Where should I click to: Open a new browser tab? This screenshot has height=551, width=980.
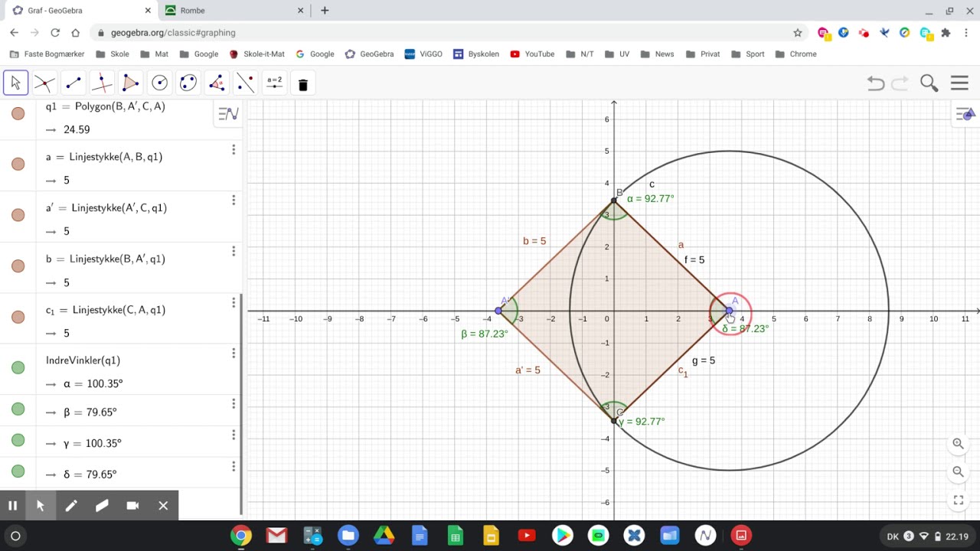point(325,11)
